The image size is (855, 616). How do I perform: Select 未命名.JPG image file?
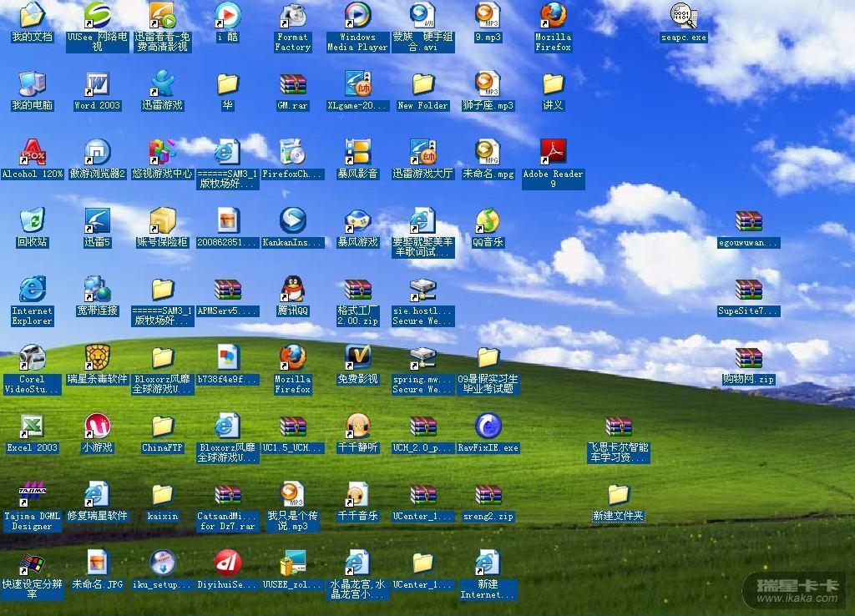coord(97,563)
